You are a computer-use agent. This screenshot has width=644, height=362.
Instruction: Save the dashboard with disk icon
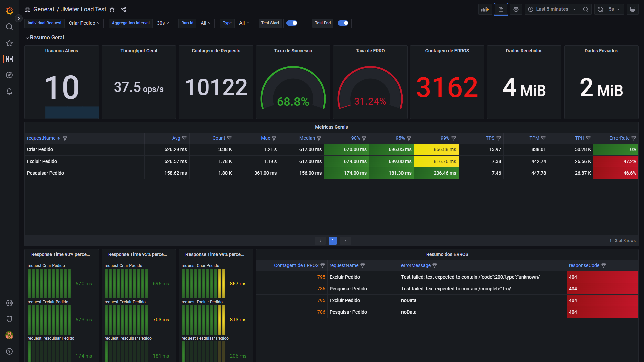click(501, 9)
